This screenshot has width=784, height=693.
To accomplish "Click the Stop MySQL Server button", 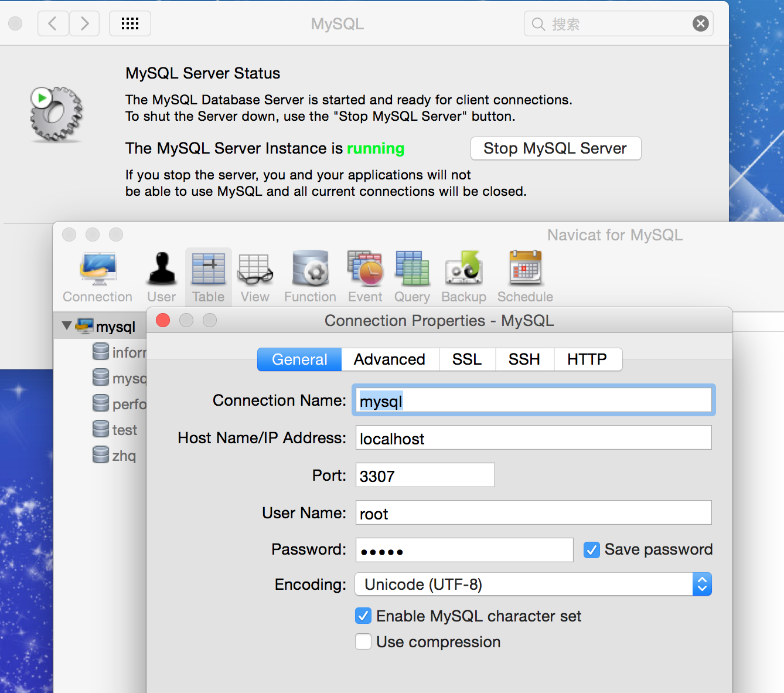I will pos(555,148).
